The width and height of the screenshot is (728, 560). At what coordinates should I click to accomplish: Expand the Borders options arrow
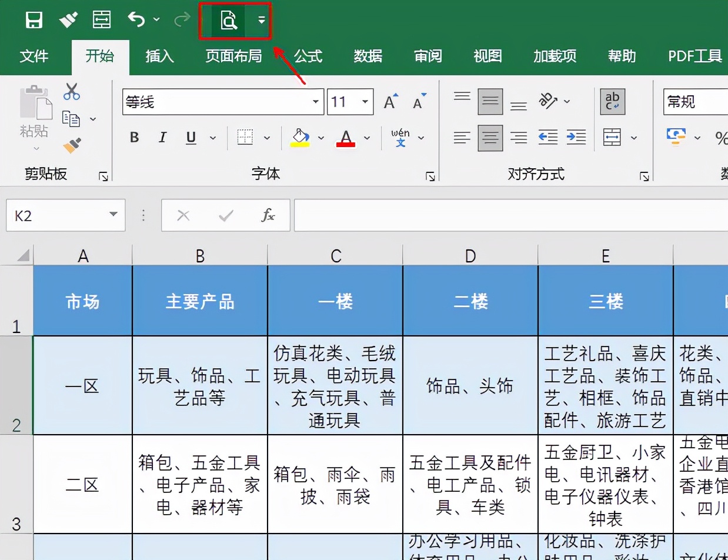pos(267,138)
